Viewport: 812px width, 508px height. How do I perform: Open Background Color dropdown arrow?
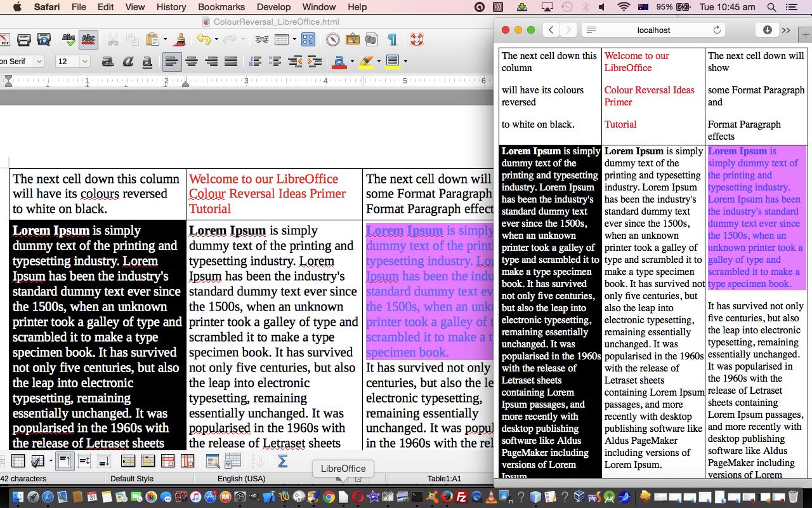[405, 62]
